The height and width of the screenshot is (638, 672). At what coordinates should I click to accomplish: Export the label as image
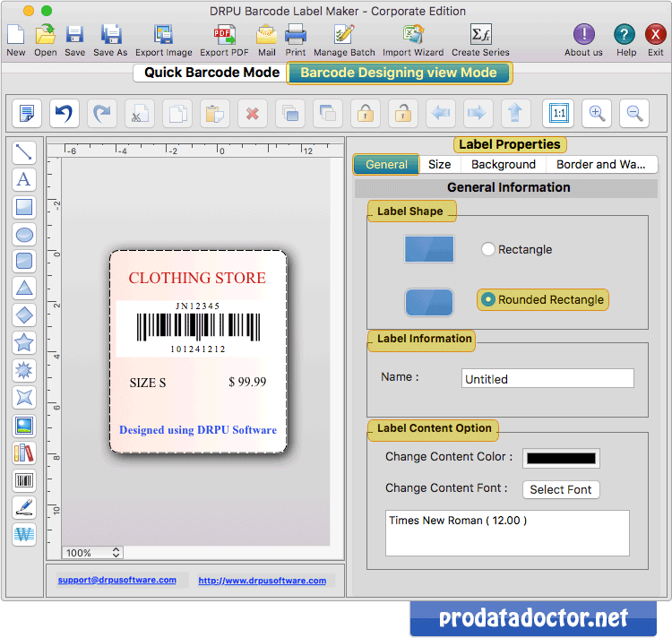tap(164, 40)
